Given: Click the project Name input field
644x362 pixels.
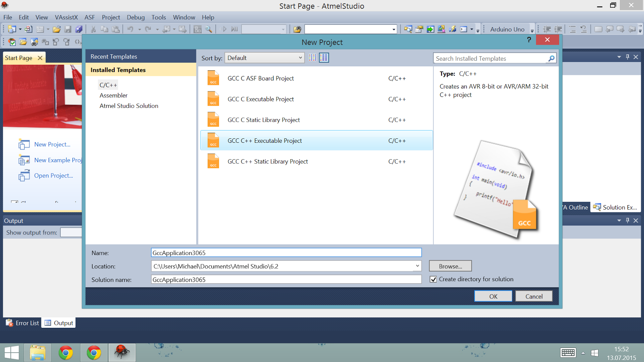Looking at the screenshot, I should click(x=286, y=253).
